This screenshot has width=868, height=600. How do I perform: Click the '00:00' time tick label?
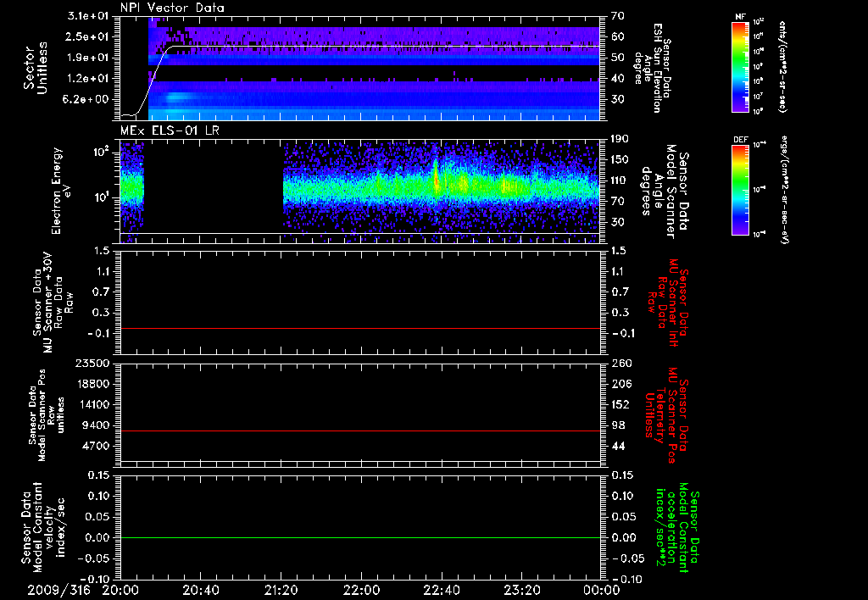[x=602, y=591]
